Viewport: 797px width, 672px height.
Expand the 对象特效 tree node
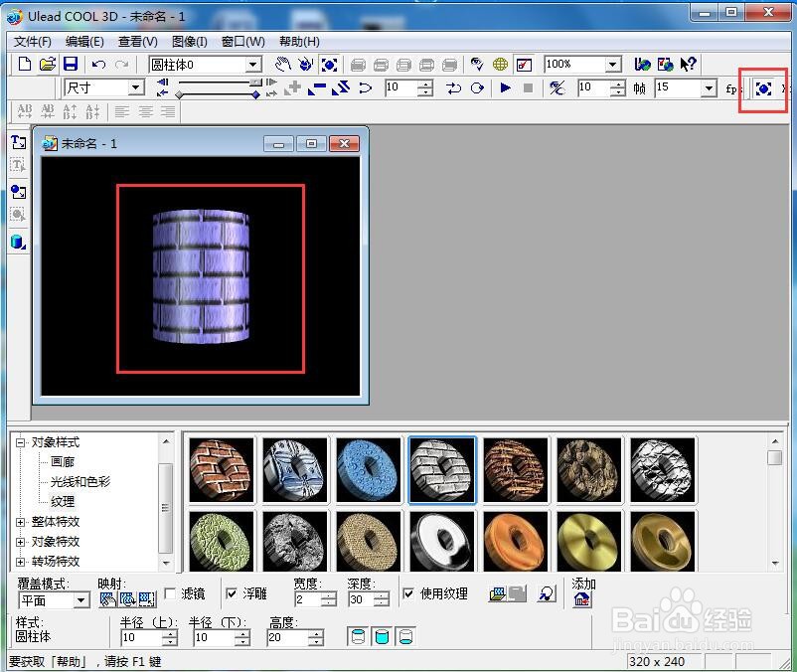click(x=20, y=542)
